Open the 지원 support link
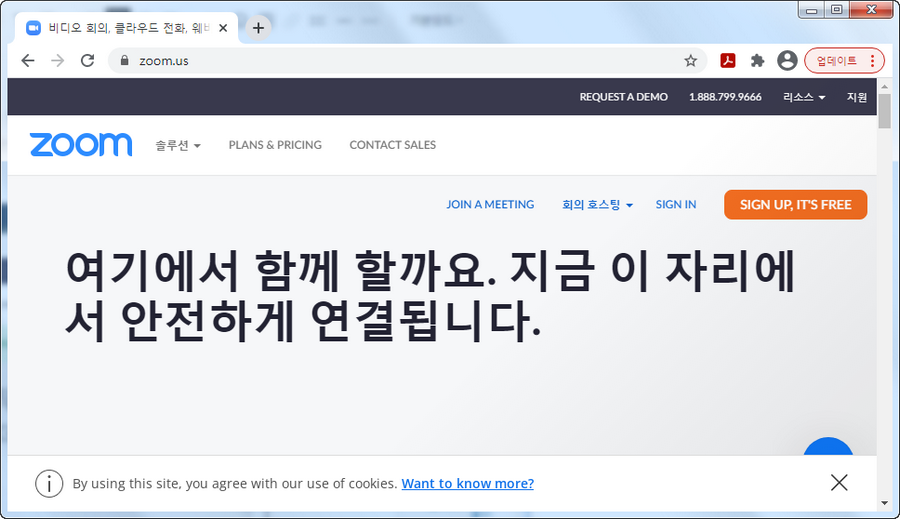Viewport: 900px width, 519px height. [x=857, y=97]
